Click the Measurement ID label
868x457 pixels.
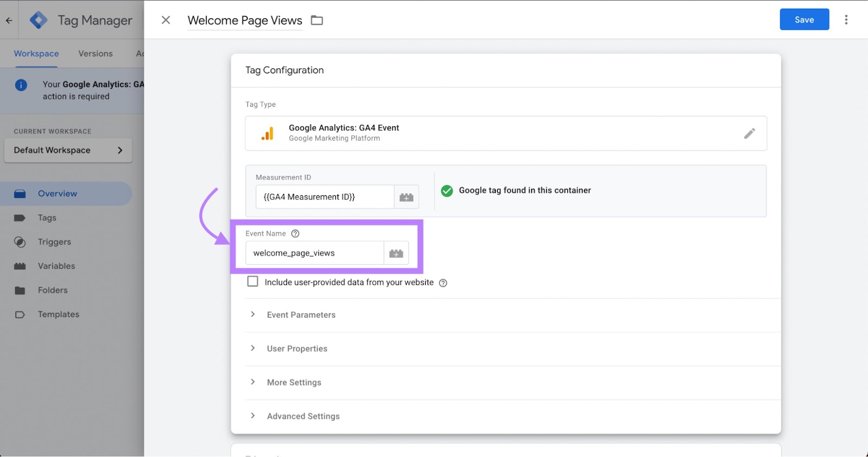(x=283, y=177)
